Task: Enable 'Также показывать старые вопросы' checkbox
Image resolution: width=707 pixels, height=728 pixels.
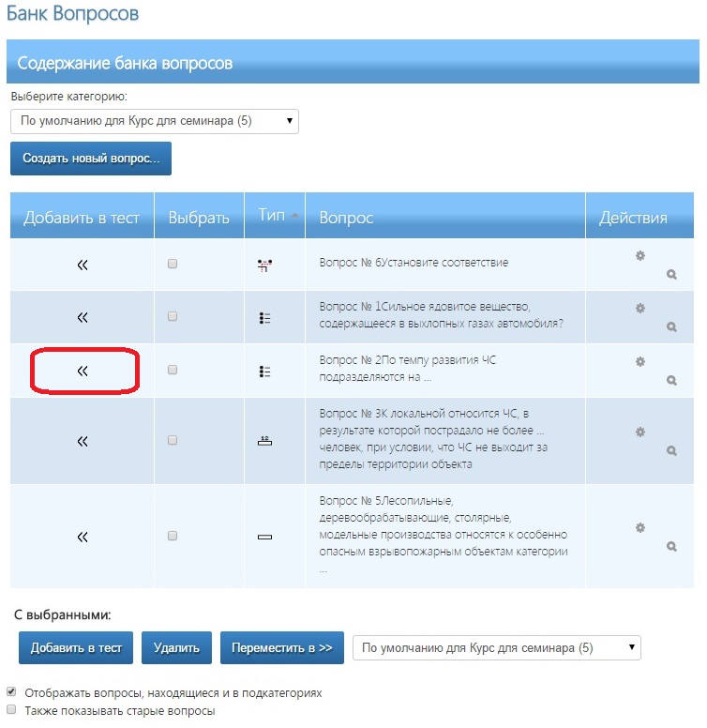Action: 11,709
